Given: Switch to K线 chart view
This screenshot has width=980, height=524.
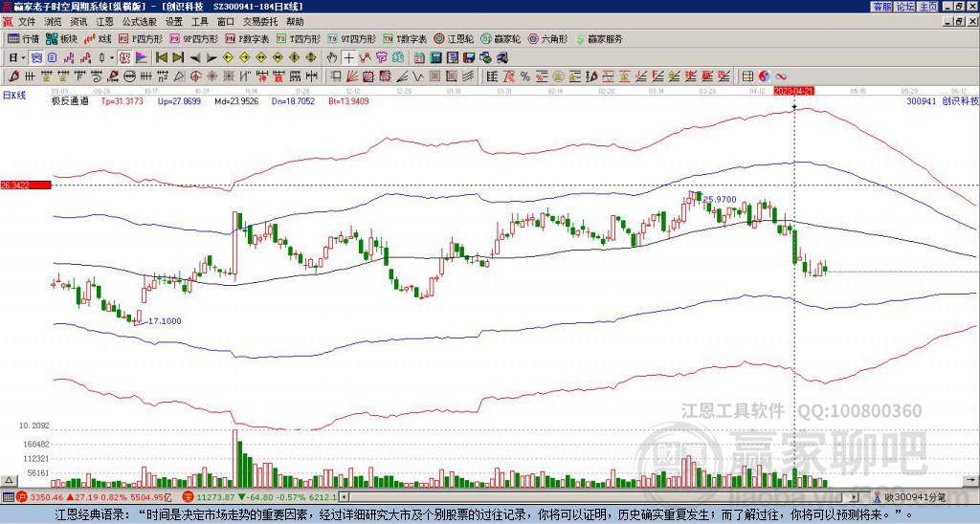Looking at the screenshot, I should point(98,38).
